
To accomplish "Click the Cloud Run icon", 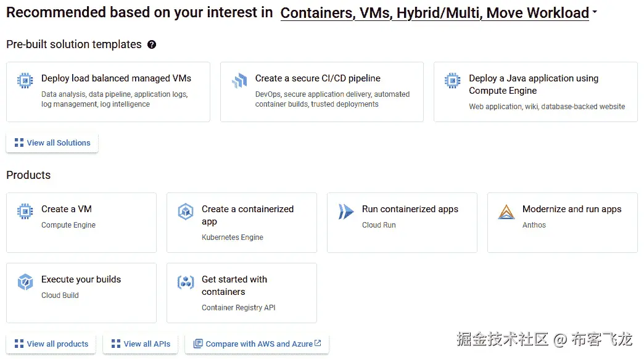I will [345, 211].
